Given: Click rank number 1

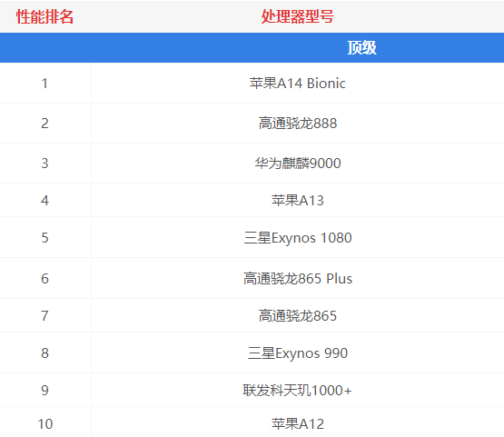Looking at the screenshot, I should 44,84.
